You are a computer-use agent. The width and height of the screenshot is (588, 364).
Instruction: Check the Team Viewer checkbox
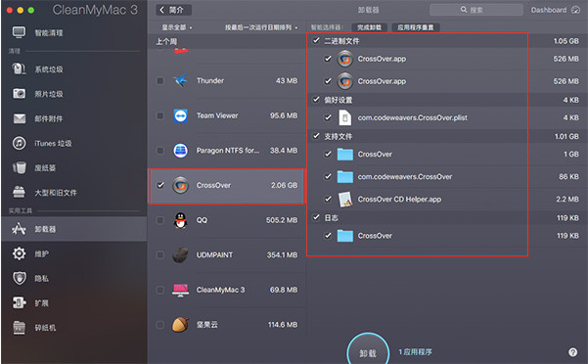pos(160,115)
